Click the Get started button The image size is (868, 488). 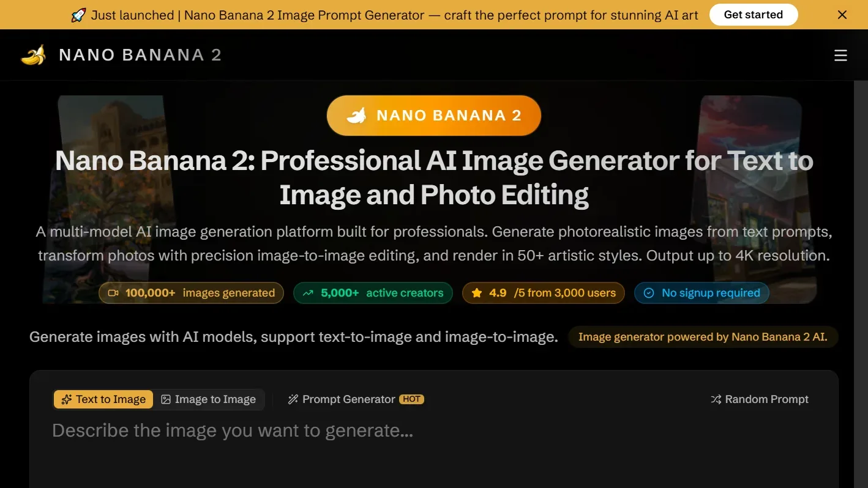753,15
